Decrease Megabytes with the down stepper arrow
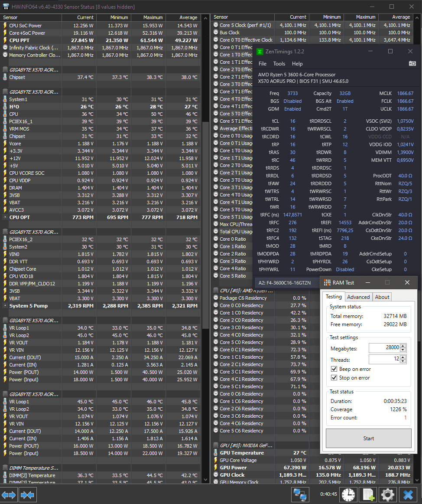This screenshot has height=504, width=422. [403, 350]
